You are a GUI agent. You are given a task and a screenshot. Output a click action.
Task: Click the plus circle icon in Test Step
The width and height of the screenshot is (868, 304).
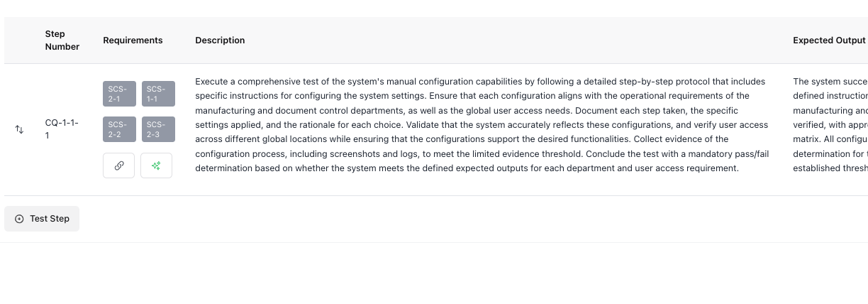tap(19, 219)
